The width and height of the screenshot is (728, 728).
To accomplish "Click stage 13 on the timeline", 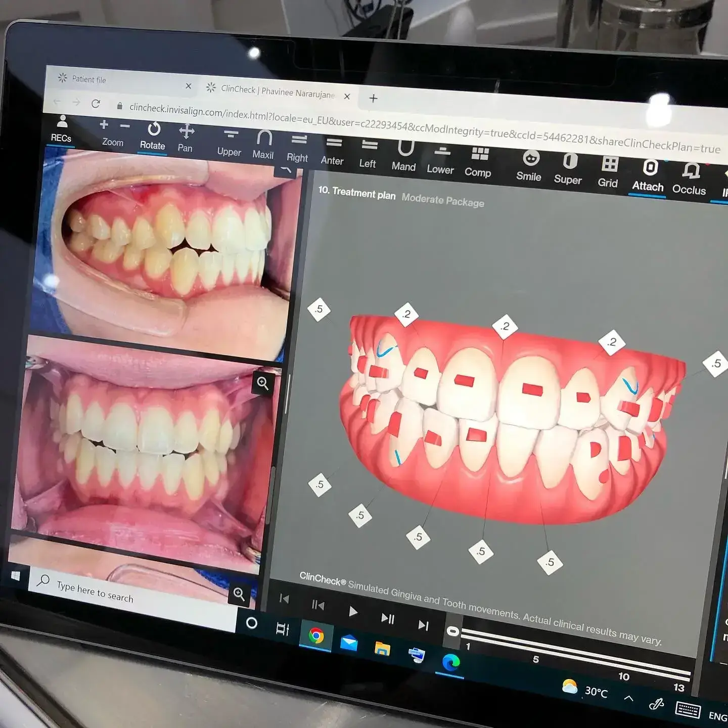I will 679,688.
